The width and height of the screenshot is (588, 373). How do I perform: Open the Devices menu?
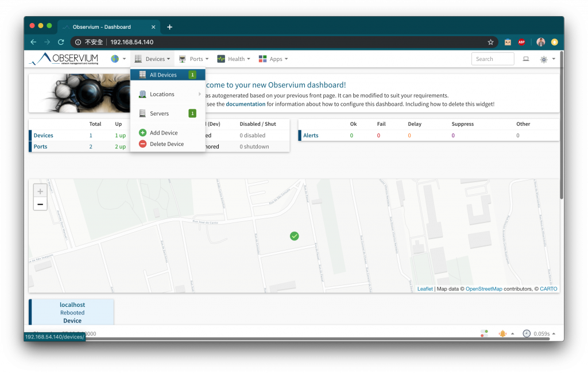pos(152,59)
